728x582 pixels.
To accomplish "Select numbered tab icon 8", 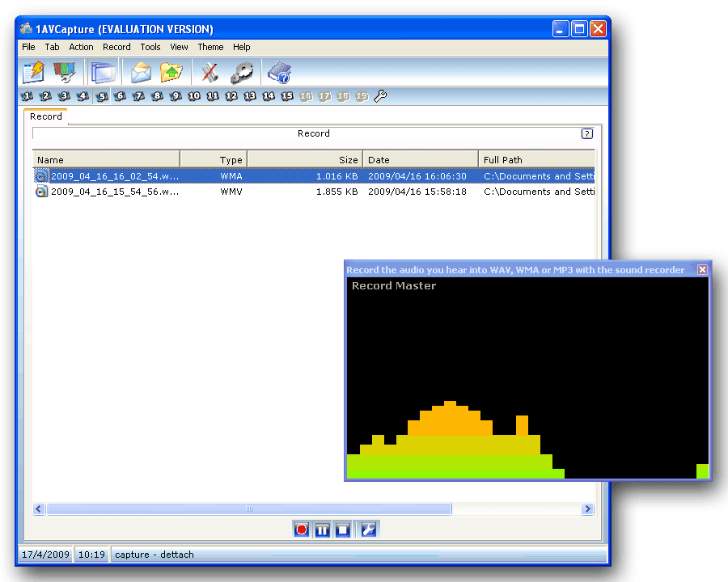I will tap(157, 96).
